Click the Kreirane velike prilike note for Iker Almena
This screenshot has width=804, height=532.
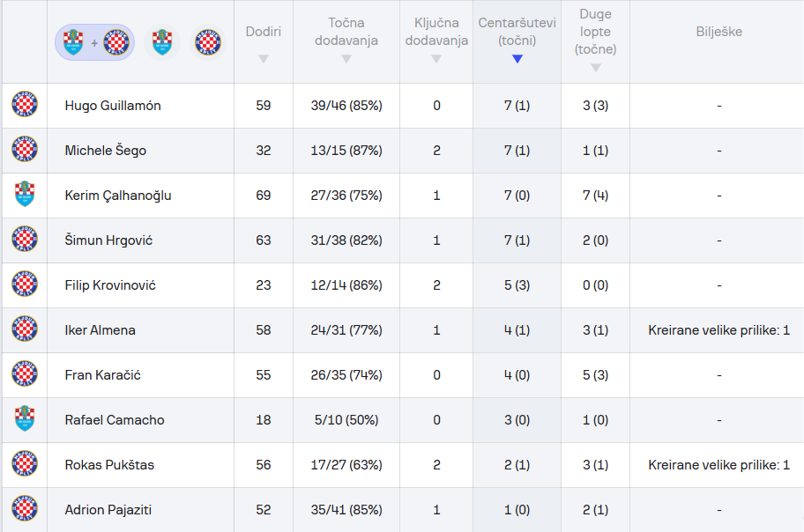point(718,330)
